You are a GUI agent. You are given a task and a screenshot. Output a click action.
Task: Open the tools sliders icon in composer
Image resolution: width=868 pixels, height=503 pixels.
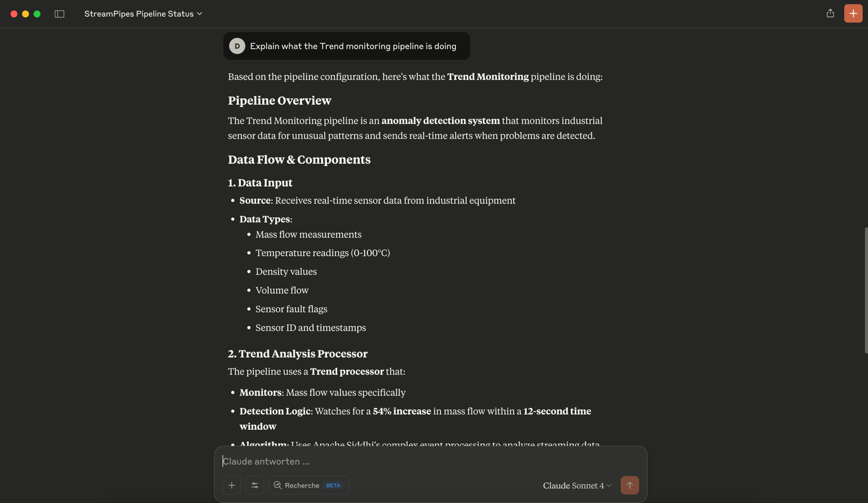point(255,485)
